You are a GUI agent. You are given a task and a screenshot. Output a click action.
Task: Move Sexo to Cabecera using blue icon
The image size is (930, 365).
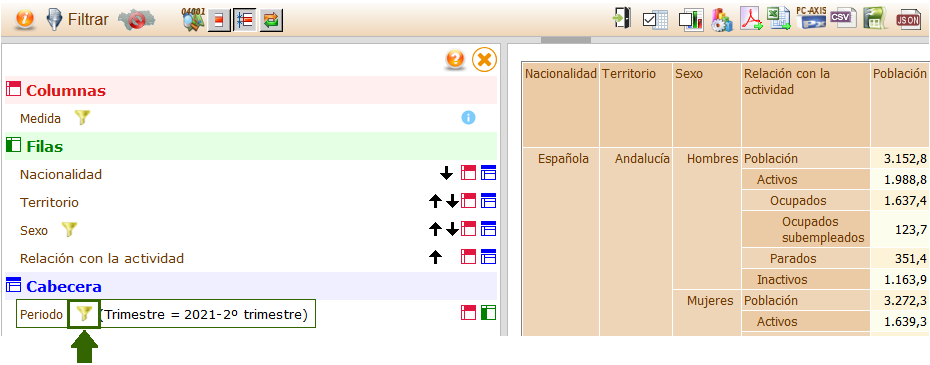pyautogui.click(x=488, y=229)
